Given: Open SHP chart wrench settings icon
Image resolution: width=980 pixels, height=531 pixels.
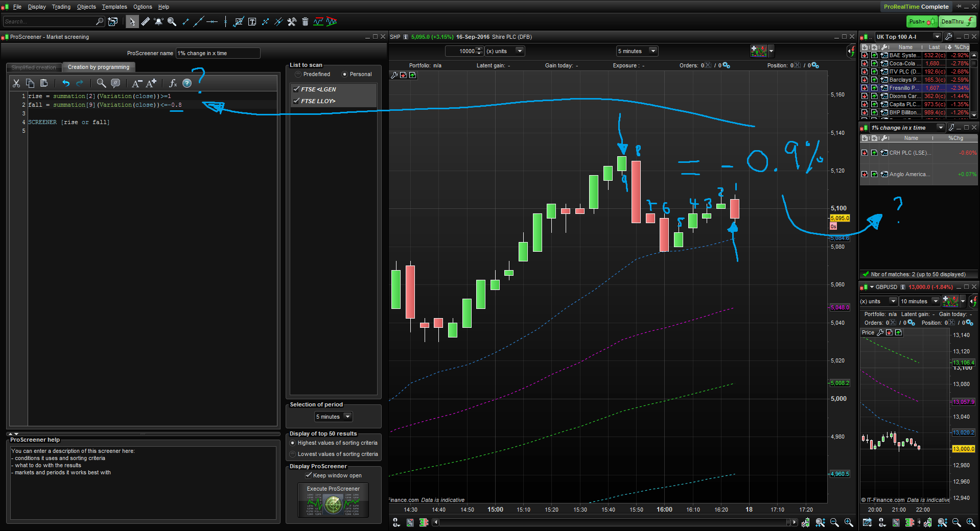Looking at the screenshot, I should coord(394,75).
